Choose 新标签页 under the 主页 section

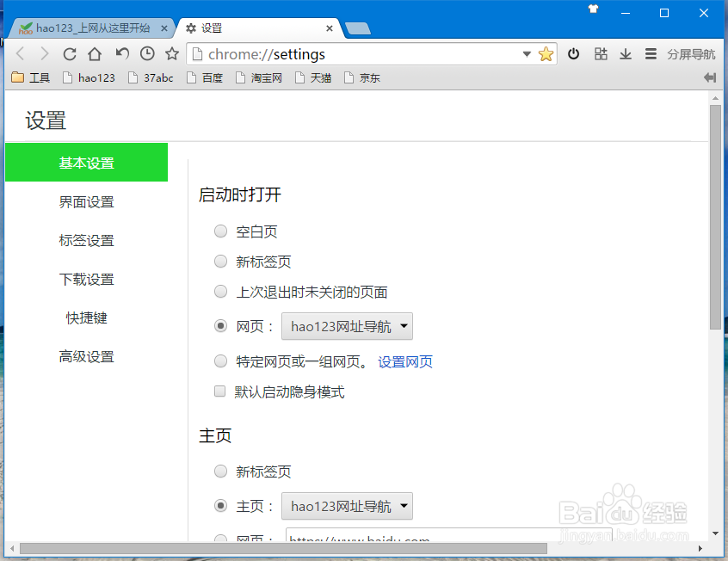[220, 471]
